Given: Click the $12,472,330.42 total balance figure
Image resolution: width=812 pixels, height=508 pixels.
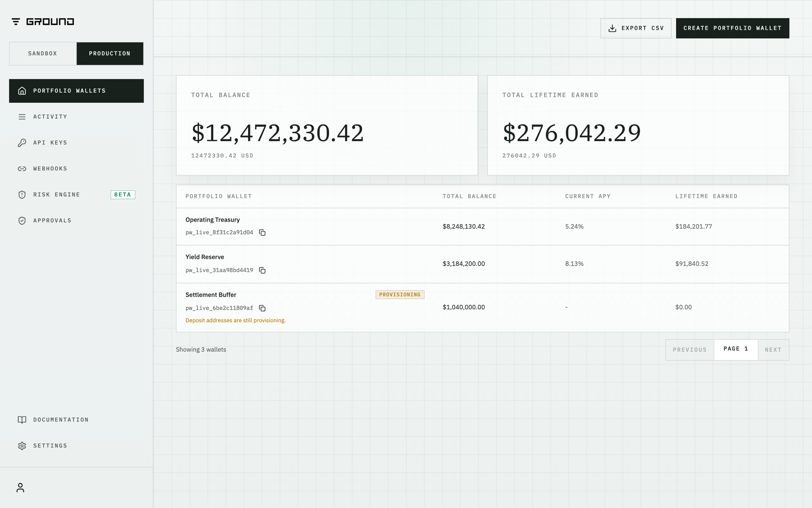Looking at the screenshot, I should click(x=278, y=133).
